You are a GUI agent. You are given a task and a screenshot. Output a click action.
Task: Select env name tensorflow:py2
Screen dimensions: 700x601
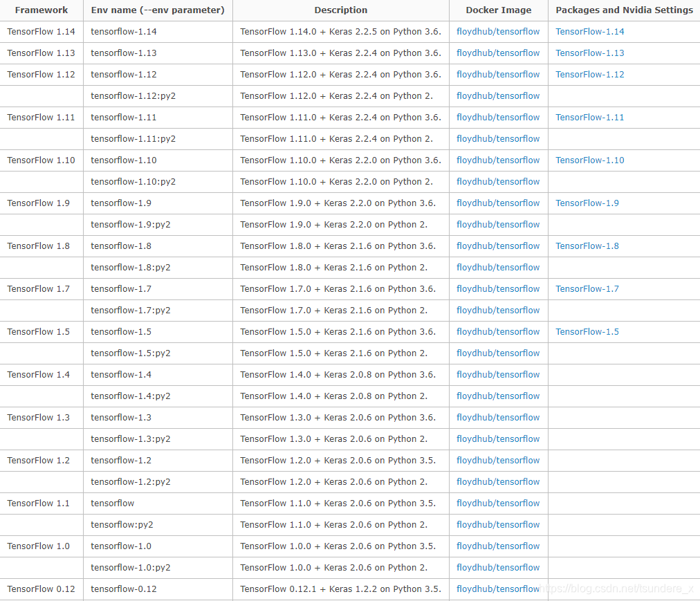(122, 525)
